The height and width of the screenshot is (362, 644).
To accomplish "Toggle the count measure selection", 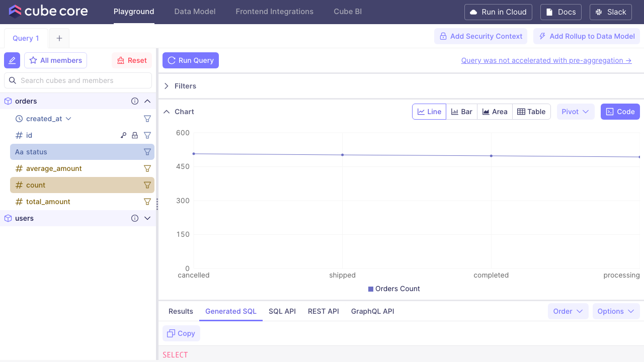I will (82, 185).
